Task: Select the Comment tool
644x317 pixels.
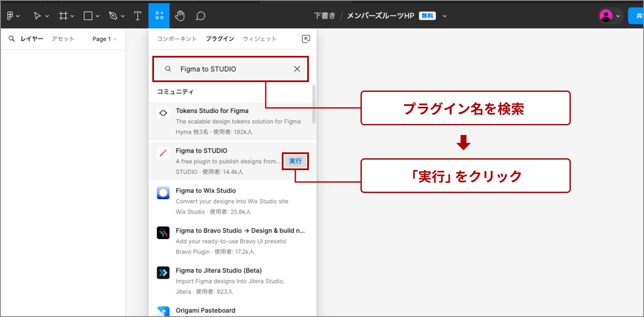Action: point(201,16)
